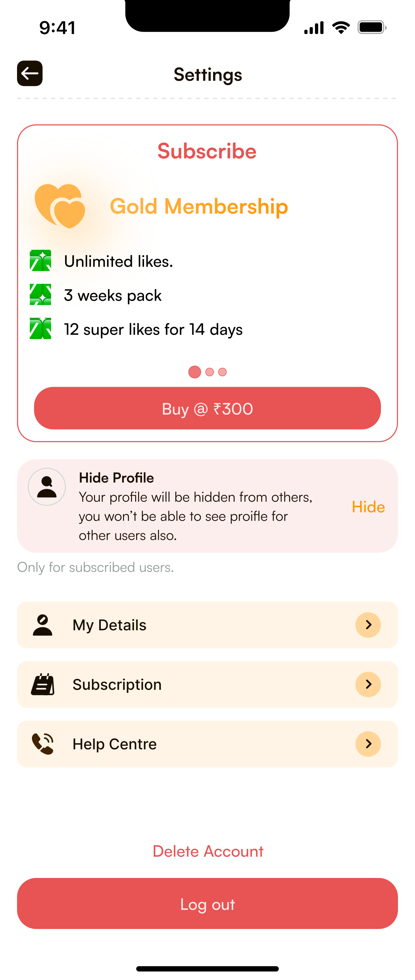Tap the Log out button
Image resolution: width=415 pixels, height=980 pixels.
[208, 903]
